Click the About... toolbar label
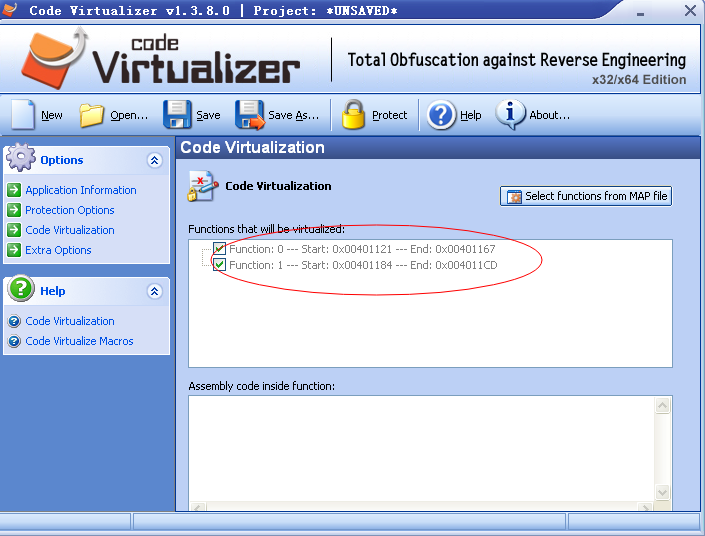705x536 pixels. coord(549,116)
